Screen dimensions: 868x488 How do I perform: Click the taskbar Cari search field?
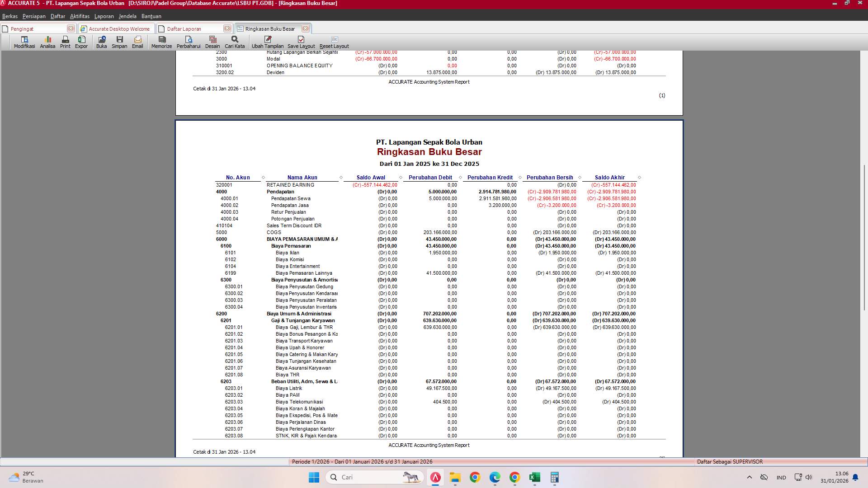tap(374, 477)
